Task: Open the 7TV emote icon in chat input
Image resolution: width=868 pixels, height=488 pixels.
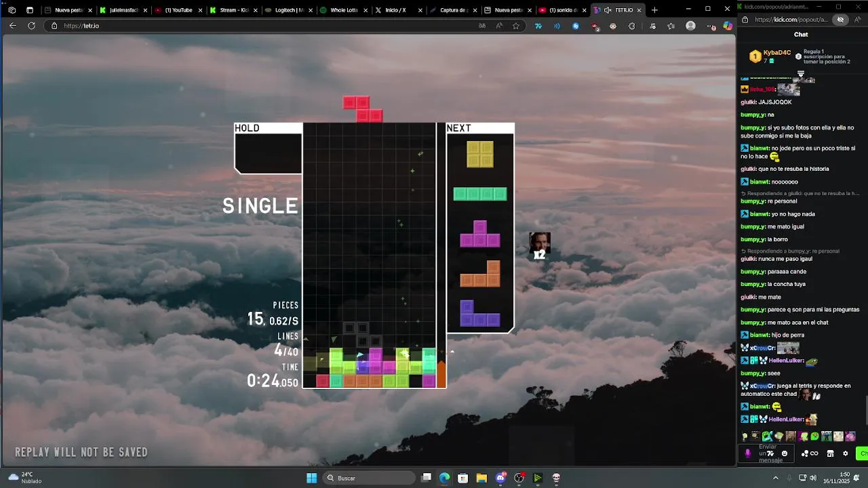Action: point(770,453)
